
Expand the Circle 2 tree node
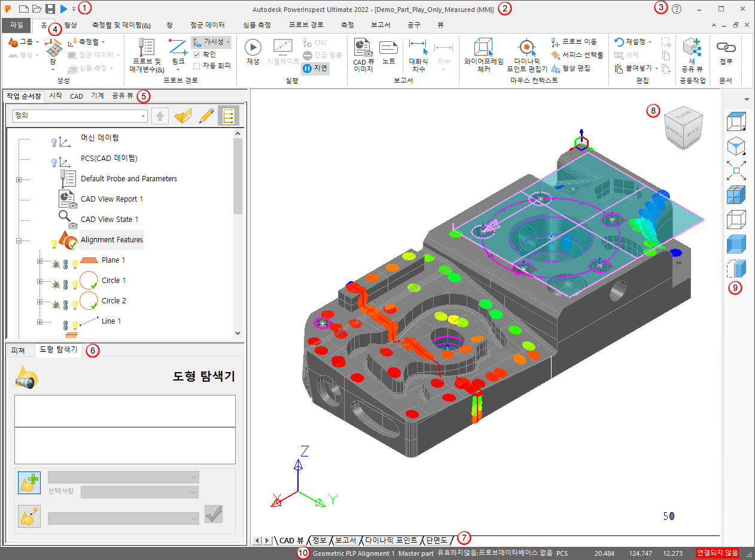tap(40, 302)
